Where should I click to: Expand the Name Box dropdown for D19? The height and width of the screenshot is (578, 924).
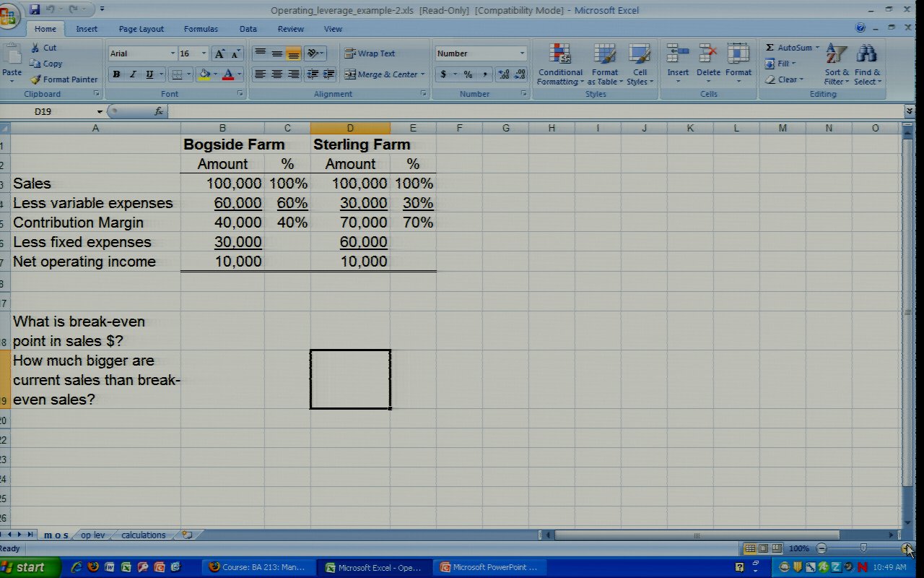(100, 112)
